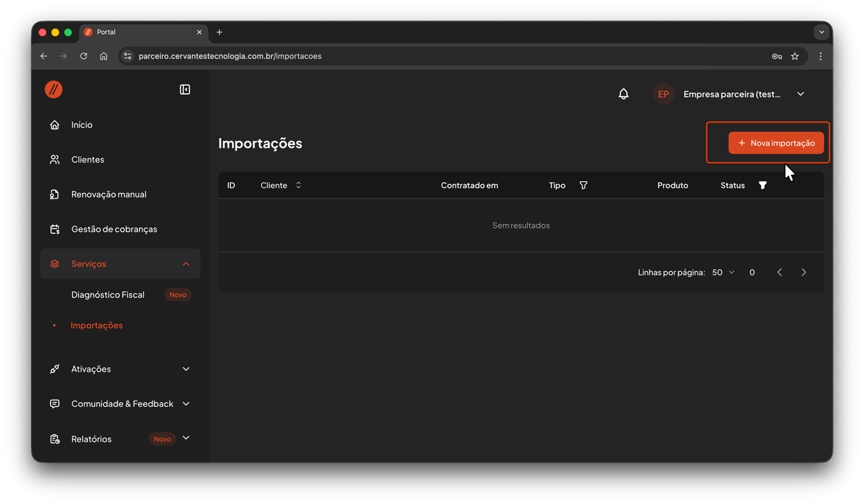The image size is (864, 504).
Task: Click the notifications bell icon
Action: pyautogui.click(x=623, y=94)
